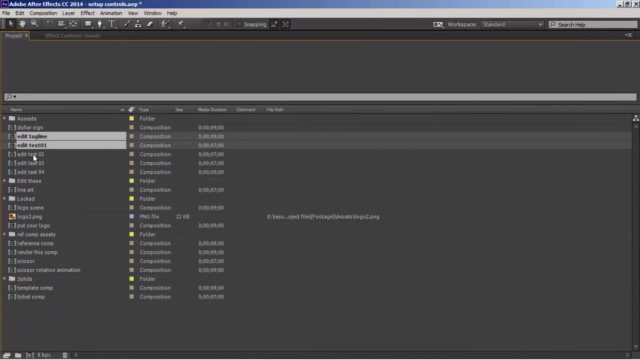The height and width of the screenshot is (360, 640).
Task: Click the logo2.png file icon
Action: pos(12,217)
